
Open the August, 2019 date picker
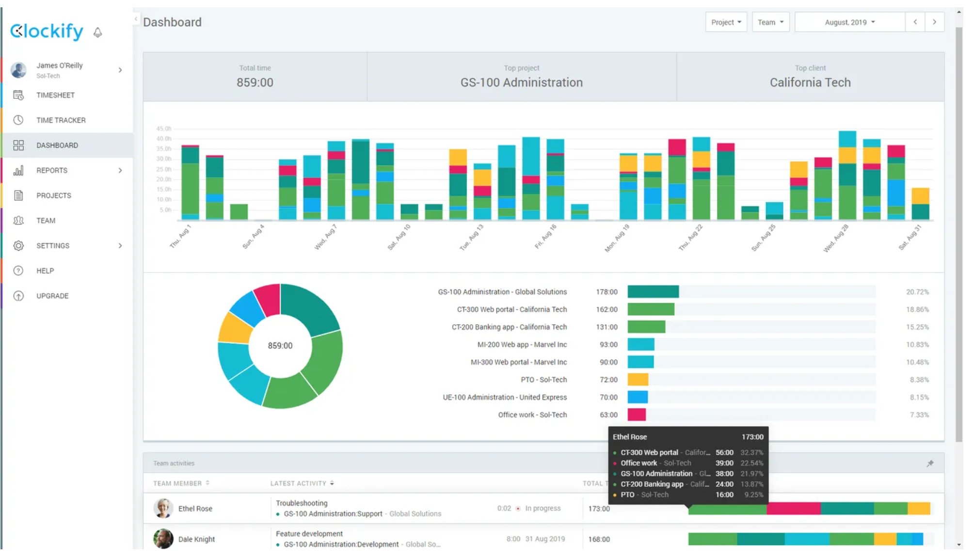(850, 22)
